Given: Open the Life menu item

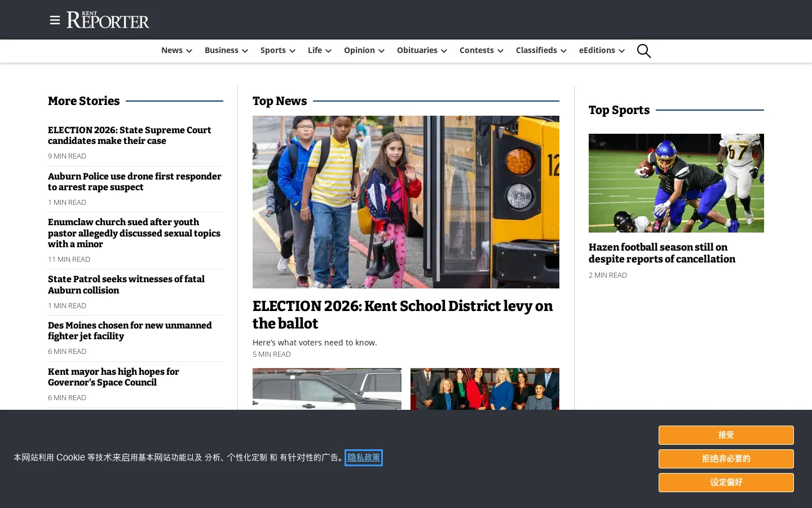Looking at the screenshot, I should tap(315, 50).
